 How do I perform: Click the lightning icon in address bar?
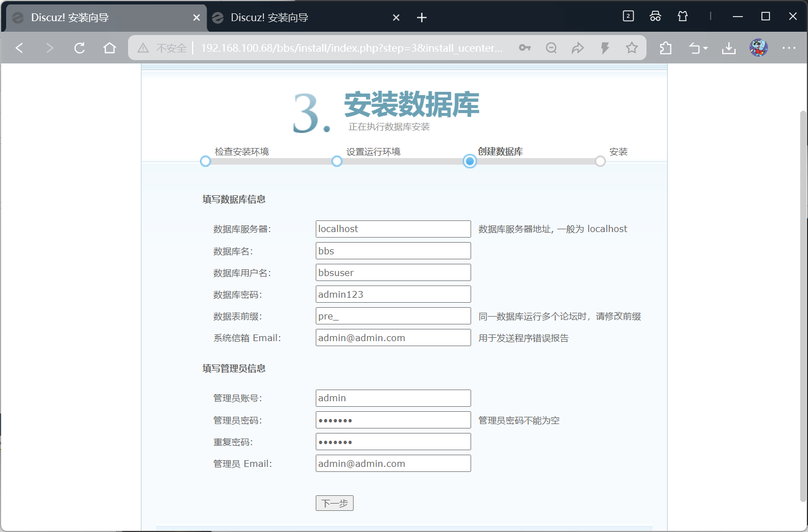point(605,48)
